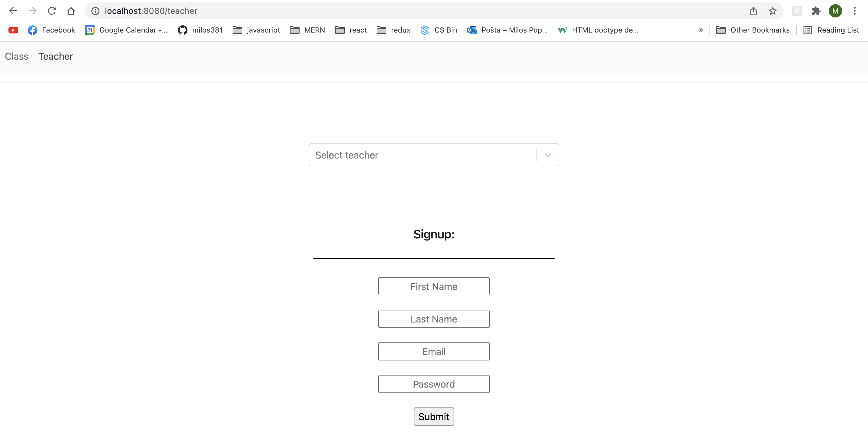Click the browser back arrow
The image size is (868, 434).
[x=13, y=11]
